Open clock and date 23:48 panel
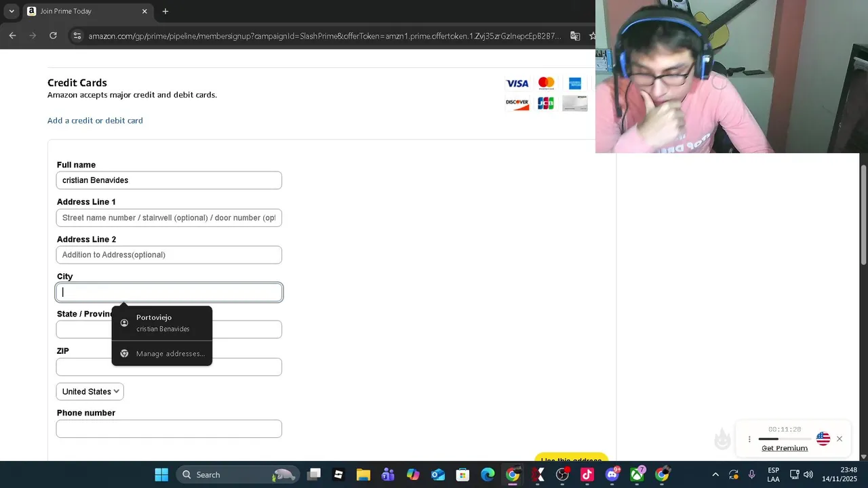Screen dimensions: 868x488 [840, 474]
